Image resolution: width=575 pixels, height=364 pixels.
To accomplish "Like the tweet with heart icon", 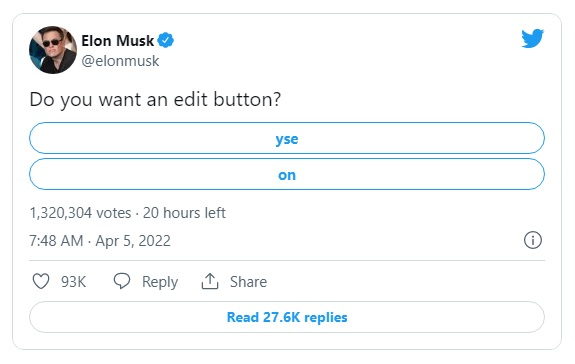I will [41, 281].
